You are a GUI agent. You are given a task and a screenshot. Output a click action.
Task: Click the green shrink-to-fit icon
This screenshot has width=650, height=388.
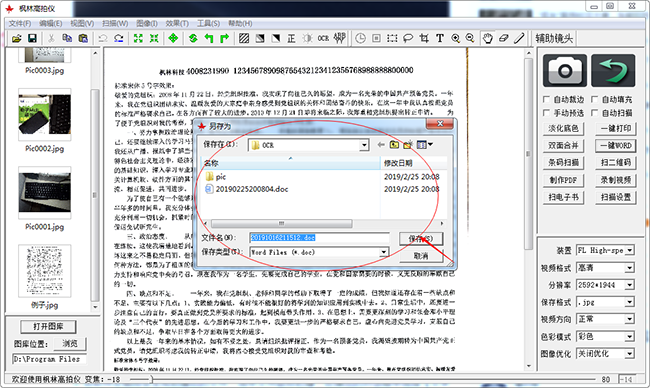pos(154,39)
